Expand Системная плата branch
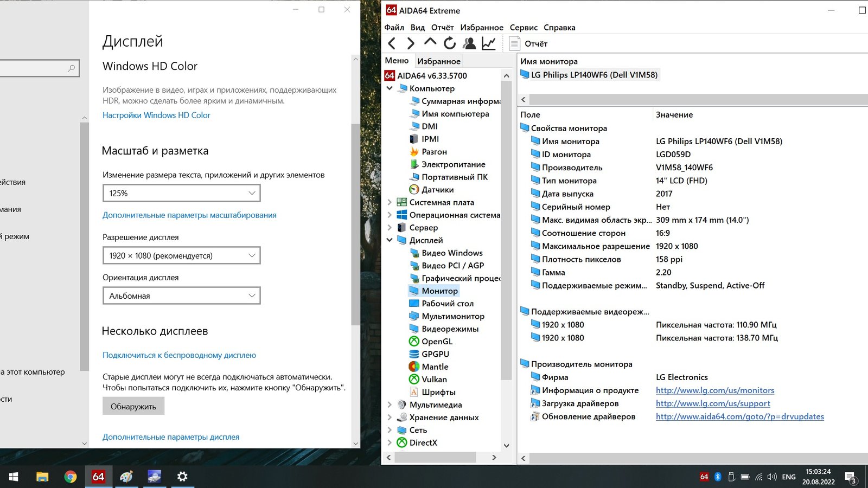868x488 pixels. 390,202
